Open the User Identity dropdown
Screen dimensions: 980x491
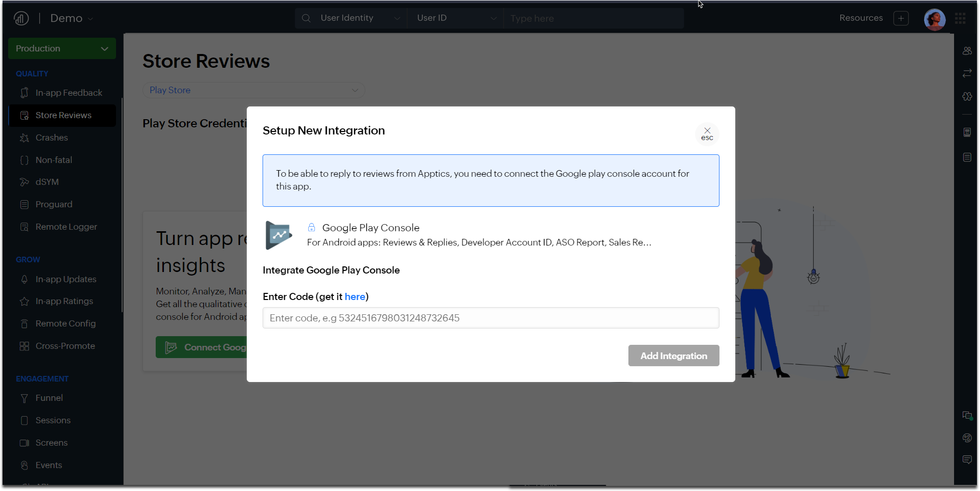coord(359,18)
